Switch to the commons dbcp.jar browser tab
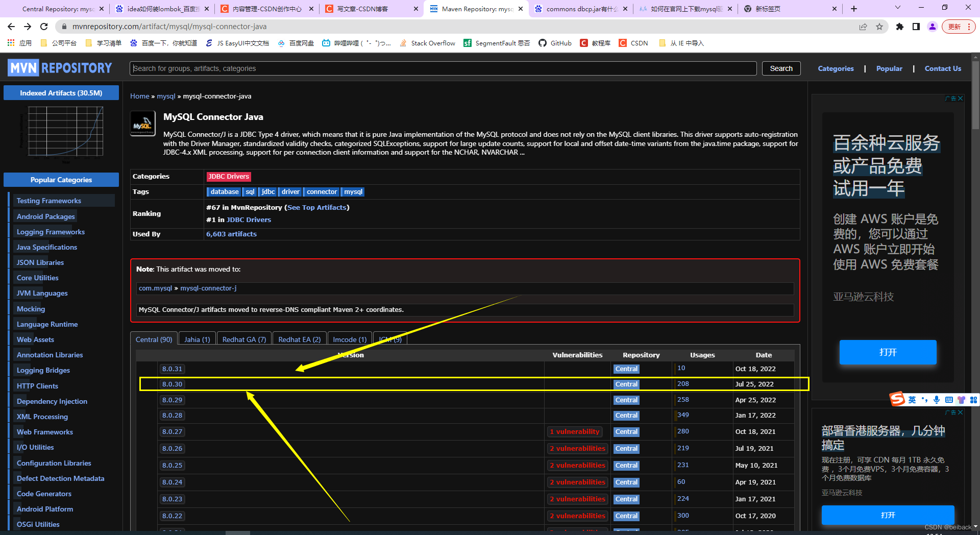 (x=581, y=9)
